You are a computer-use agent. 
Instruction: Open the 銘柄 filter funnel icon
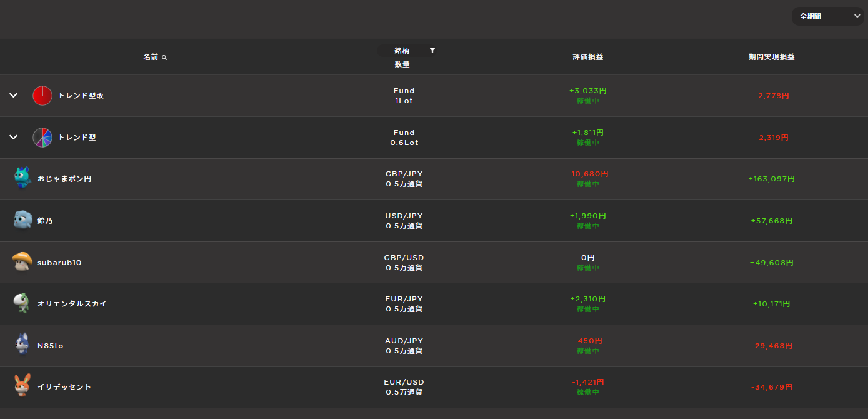[432, 51]
